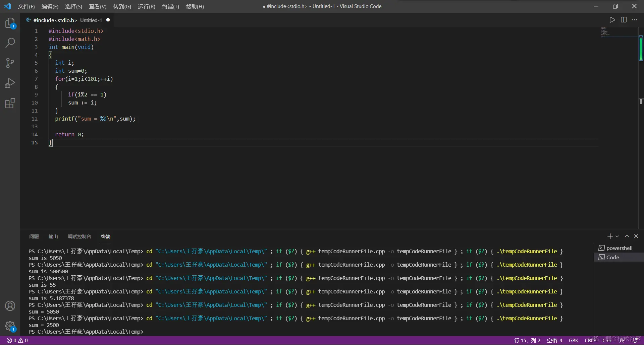Change line ending via CRLF

point(590,340)
